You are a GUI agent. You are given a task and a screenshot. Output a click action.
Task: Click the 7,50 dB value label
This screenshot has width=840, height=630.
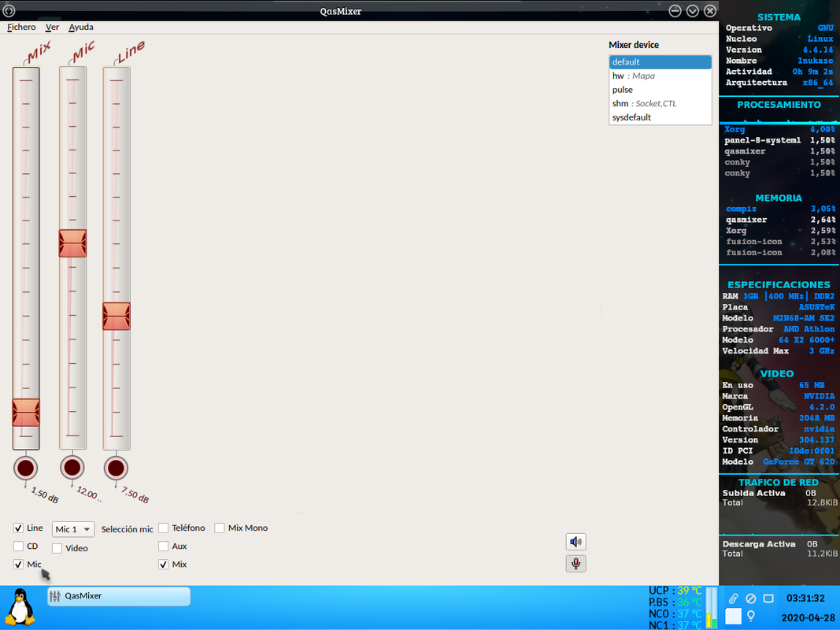135,495
